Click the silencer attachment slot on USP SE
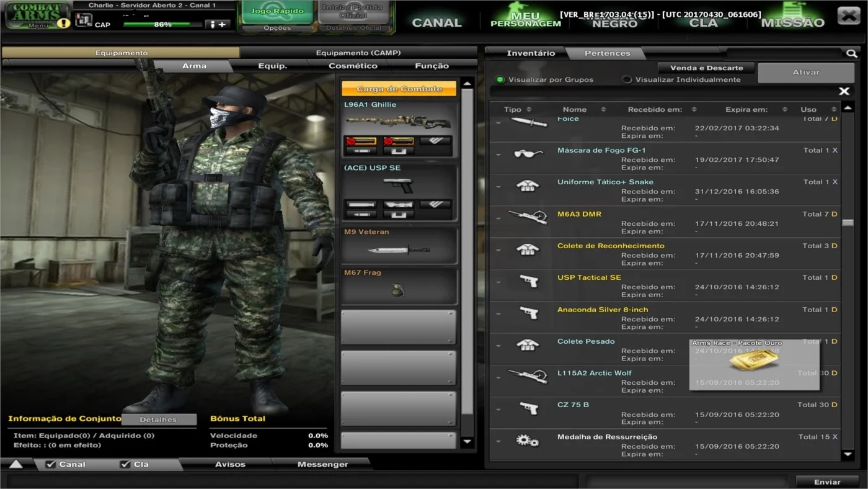Image resolution: width=868 pixels, height=489 pixels. pyautogui.click(x=361, y=205)
